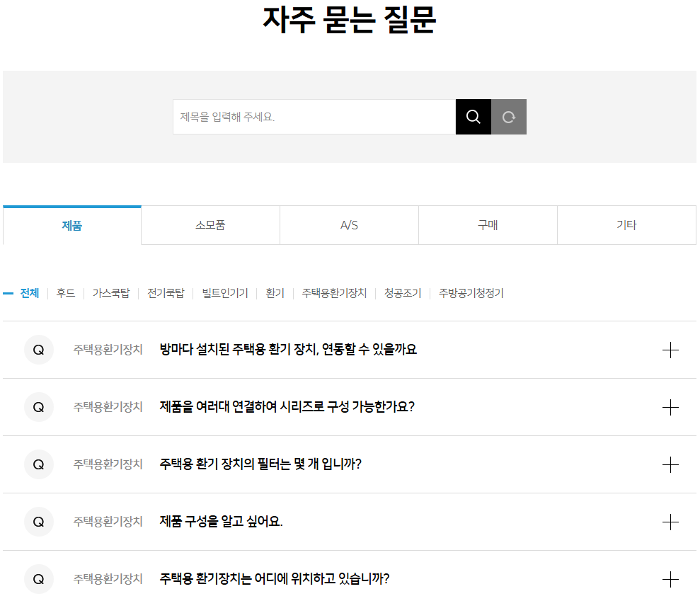Click Q icon beside the series connection question
Viewport: 700px width, 601px height.
[39, 407]
